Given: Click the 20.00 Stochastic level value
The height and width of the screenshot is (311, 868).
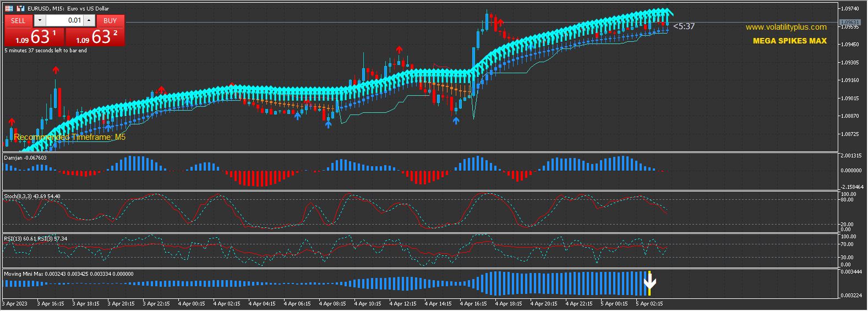Looking at the screenshot, I should coord(848,225).
